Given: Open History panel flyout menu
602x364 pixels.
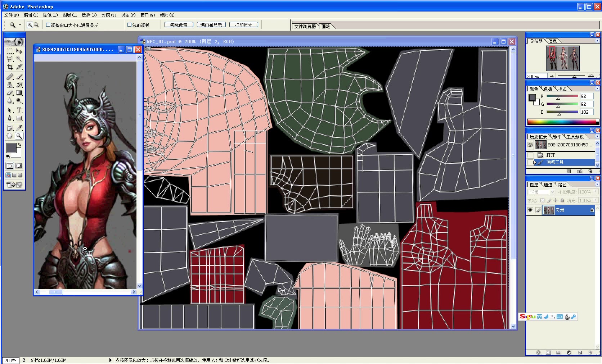Looking at the screenshot, I should (597, 136).
